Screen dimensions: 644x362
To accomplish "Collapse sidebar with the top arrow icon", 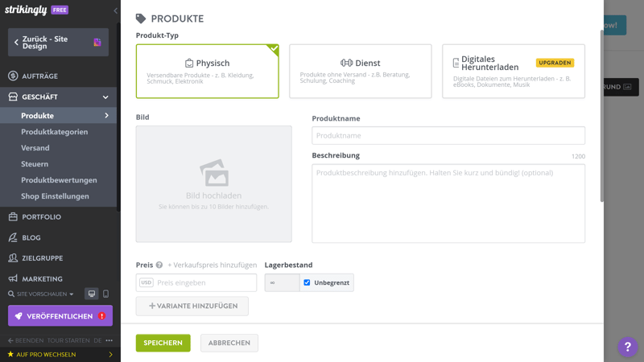I will [x=115, y=10].
